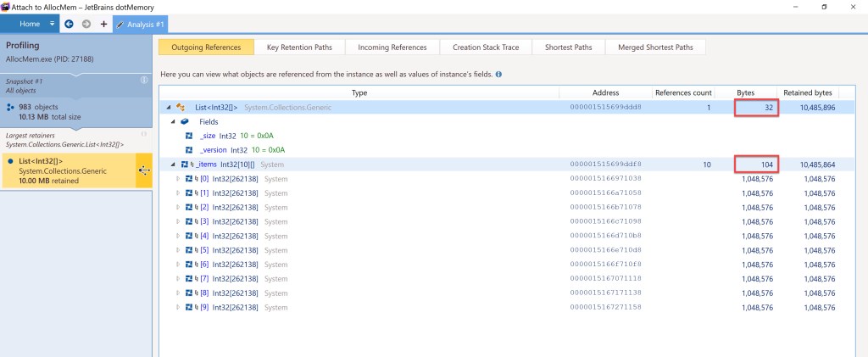Click the forward navigation arrow

(x=86, y=24)
